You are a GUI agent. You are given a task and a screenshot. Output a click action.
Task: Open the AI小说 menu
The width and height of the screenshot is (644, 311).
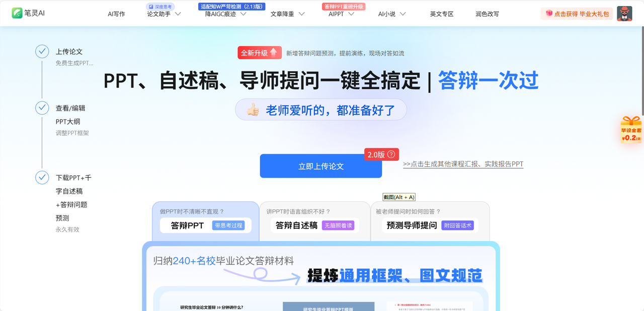coord(386,14)
